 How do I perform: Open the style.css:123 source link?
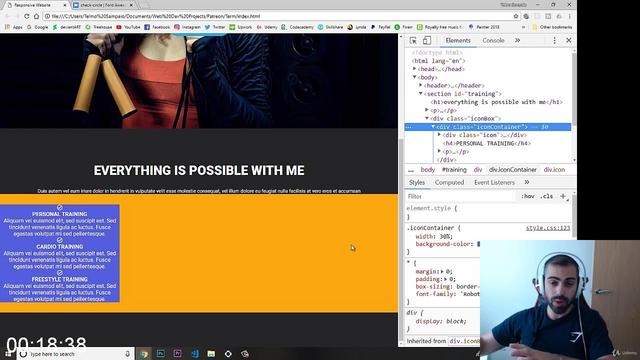click(x=548, y=228)
